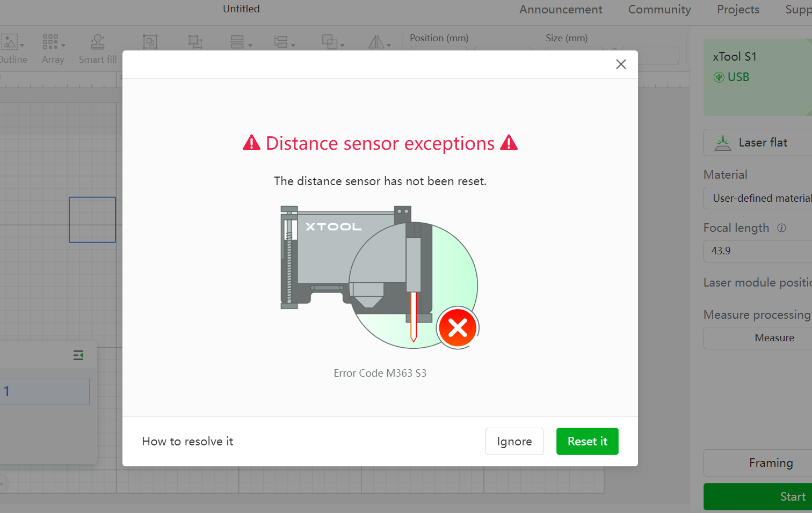Open the Community menu item
This screenshot has height=513, width=812.
[659, 10]
